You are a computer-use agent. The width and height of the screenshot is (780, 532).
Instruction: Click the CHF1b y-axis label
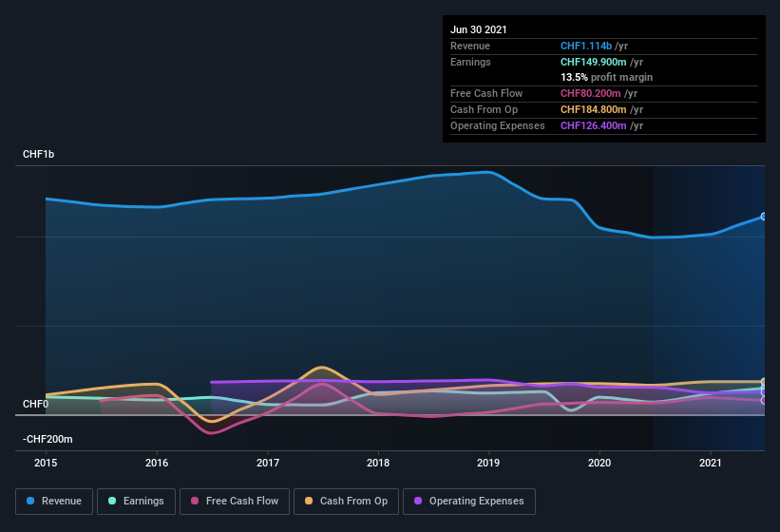click(x=38, y=154)
